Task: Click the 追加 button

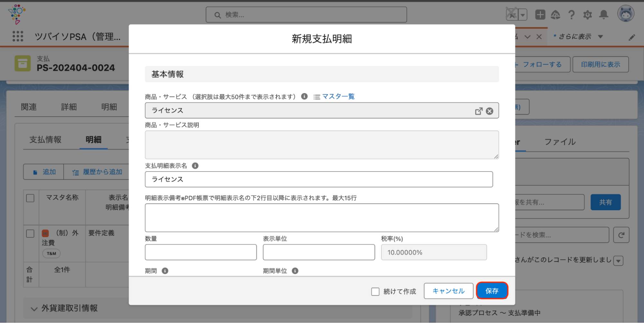Action: click(44, 172)
